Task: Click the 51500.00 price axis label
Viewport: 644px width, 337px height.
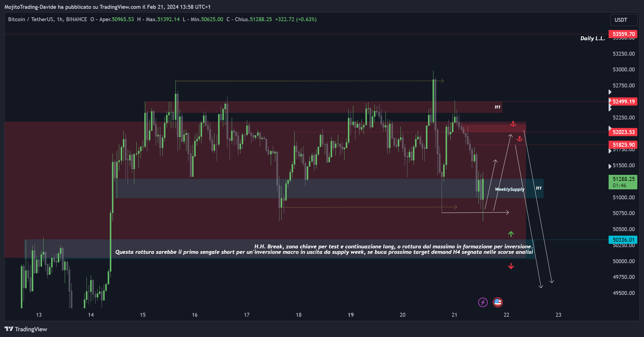Action: [624, 165]
